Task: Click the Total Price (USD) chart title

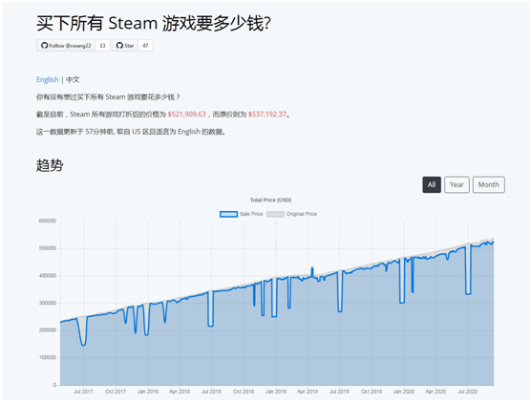Action: [x=270, y=201]
